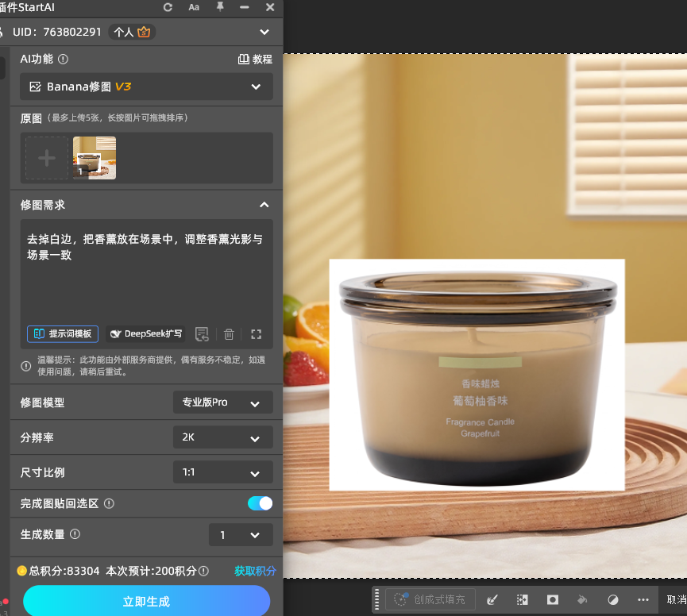
Task: Toggle off 完成图贴回选区 switch
Action: (x=261, y=503)
